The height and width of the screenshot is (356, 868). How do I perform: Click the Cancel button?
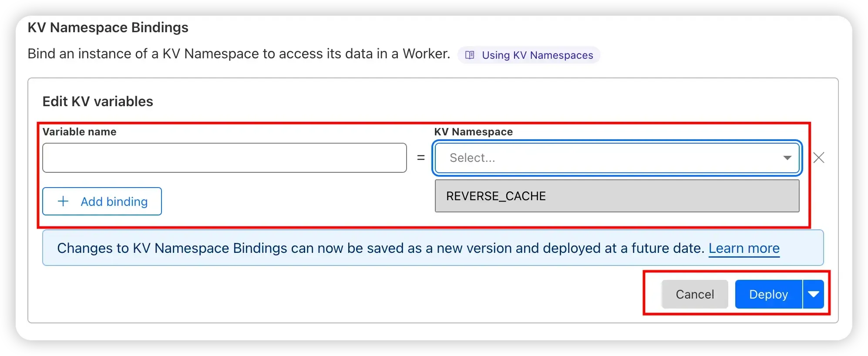coord(695,294)
